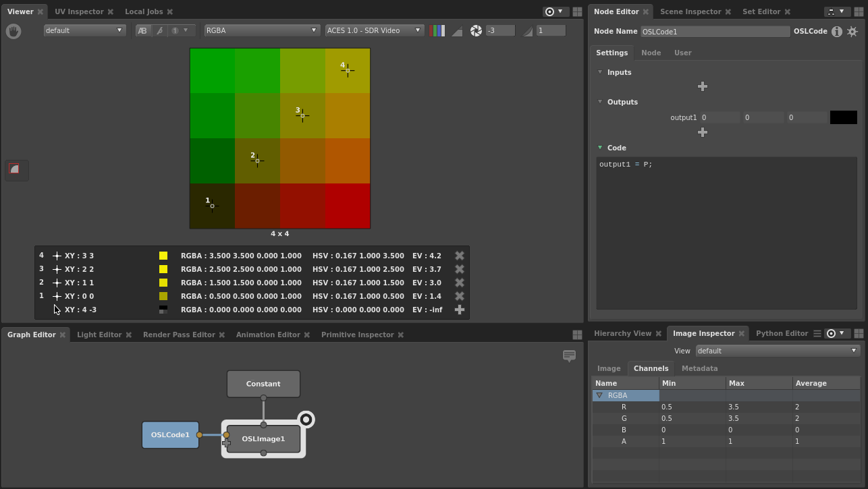868x489 pixels.
Task: Toggle the wipe comparison button
Action: coord(160,30)
